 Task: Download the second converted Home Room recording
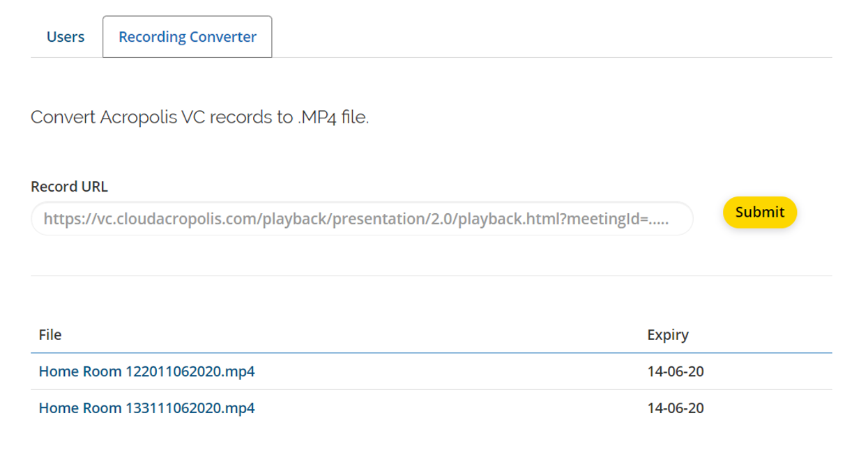[x=146, y=408]
